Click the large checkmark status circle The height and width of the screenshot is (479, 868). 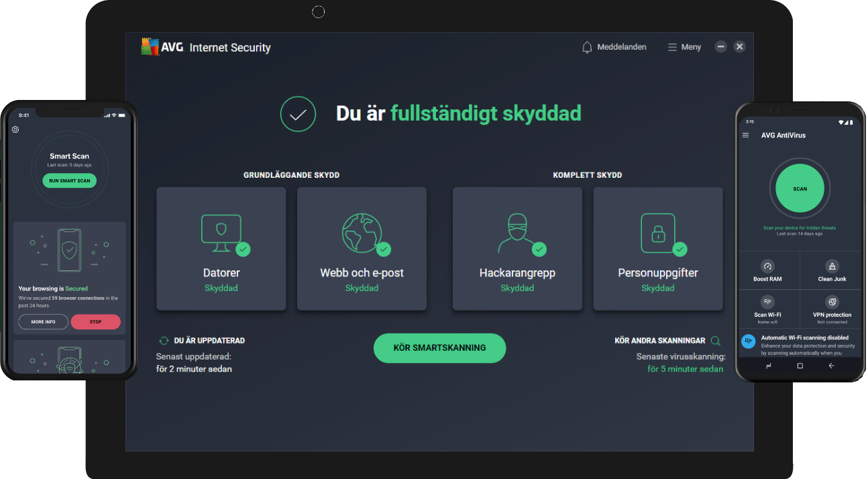click(x=298, y=114)
